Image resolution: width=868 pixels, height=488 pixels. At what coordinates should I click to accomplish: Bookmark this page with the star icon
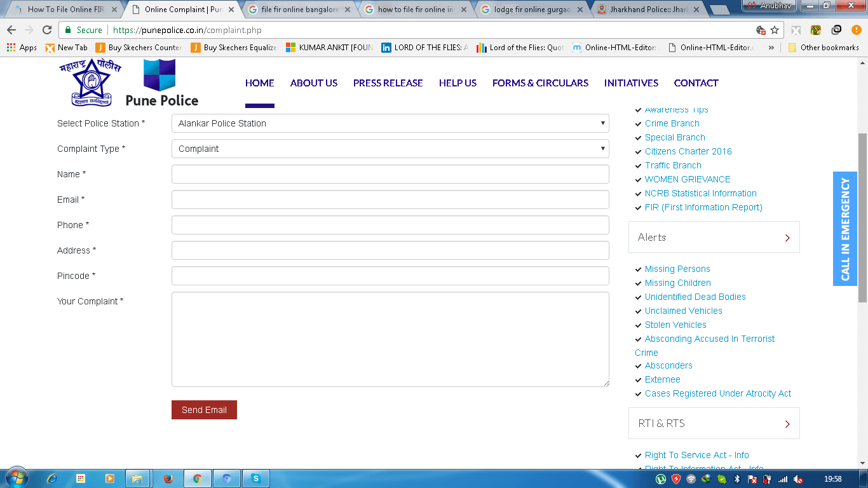coord(775,30)
